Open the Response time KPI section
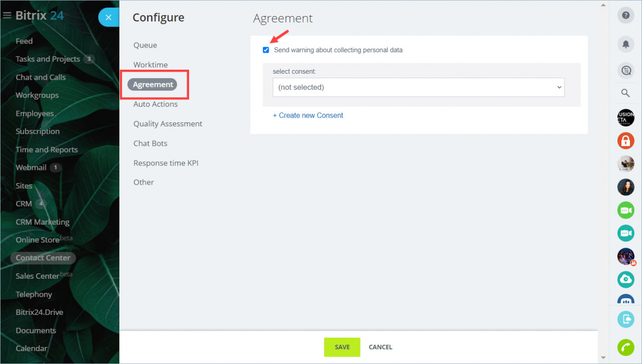Screen dimensions: 642x364 166,163
